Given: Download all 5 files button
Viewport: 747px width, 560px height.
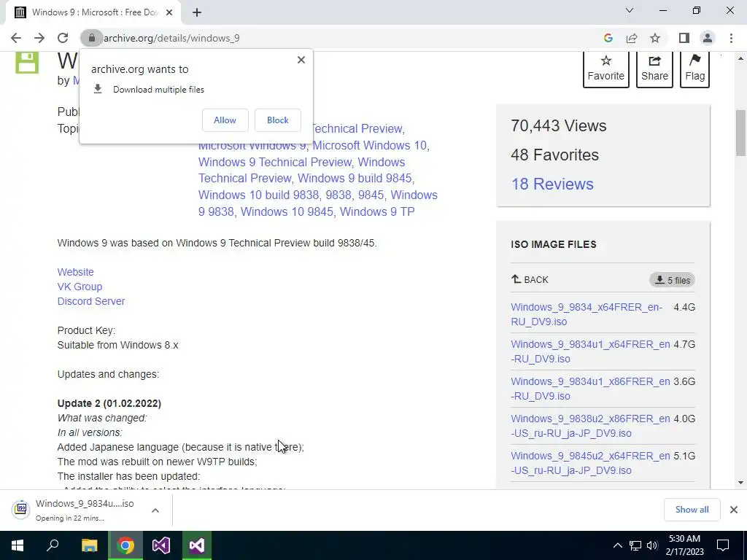Looking at the screenshot, I should coord(672,280).
